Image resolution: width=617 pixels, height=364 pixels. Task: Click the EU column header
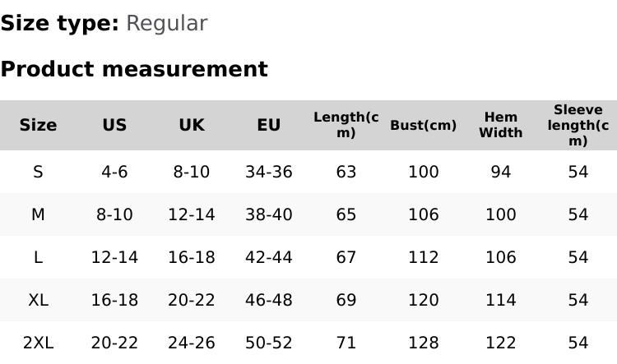269,125
